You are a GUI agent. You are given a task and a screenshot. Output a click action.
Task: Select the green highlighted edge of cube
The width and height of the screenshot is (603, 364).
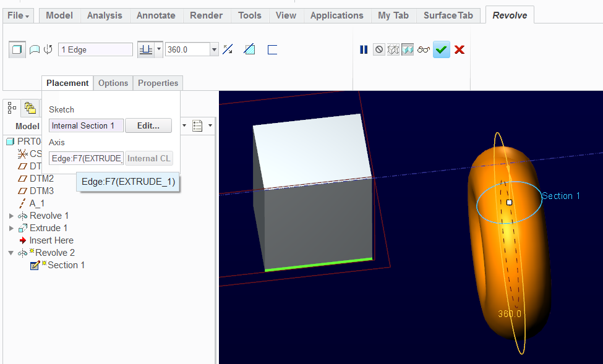[x=319, y=265]
